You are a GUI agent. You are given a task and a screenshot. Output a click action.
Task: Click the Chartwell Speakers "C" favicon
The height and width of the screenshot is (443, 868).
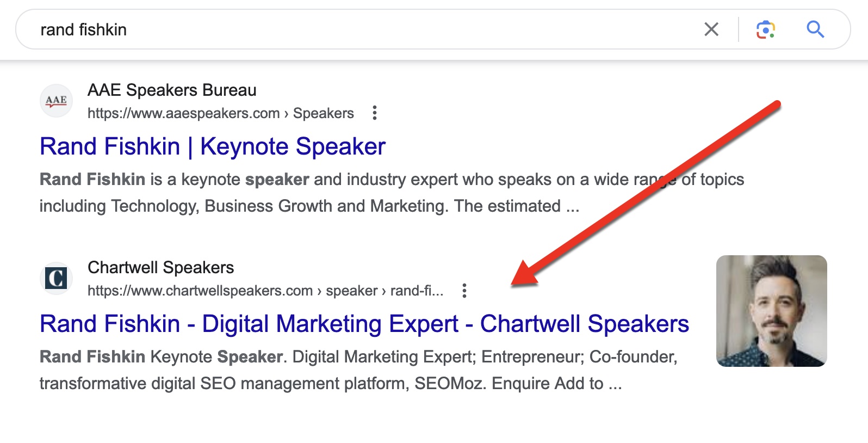pos(56,278)
